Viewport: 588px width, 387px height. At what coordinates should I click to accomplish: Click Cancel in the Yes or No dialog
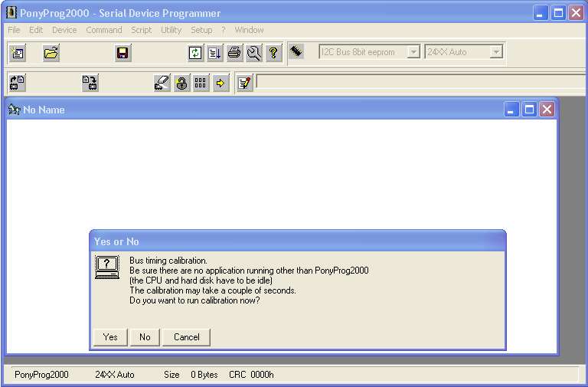(x=186, y=337)
